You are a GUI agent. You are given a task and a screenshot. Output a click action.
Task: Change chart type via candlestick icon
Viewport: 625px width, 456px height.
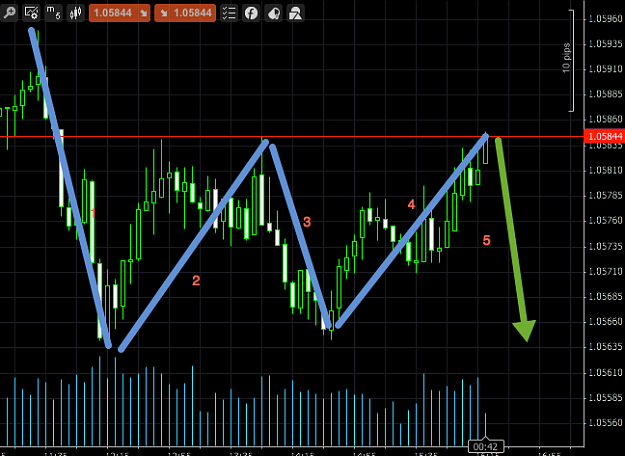[75, 13]
